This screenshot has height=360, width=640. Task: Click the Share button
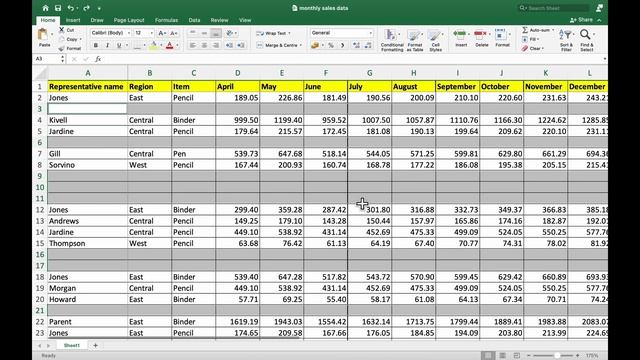click(582, 20)
